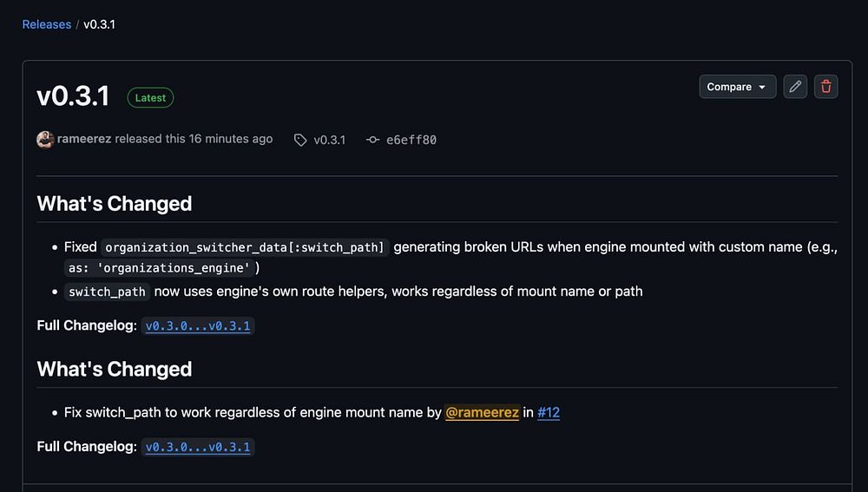
Task: Open second Full Changelog v0.3.0...v0.3.1 link
Action: tap(198, 448)
